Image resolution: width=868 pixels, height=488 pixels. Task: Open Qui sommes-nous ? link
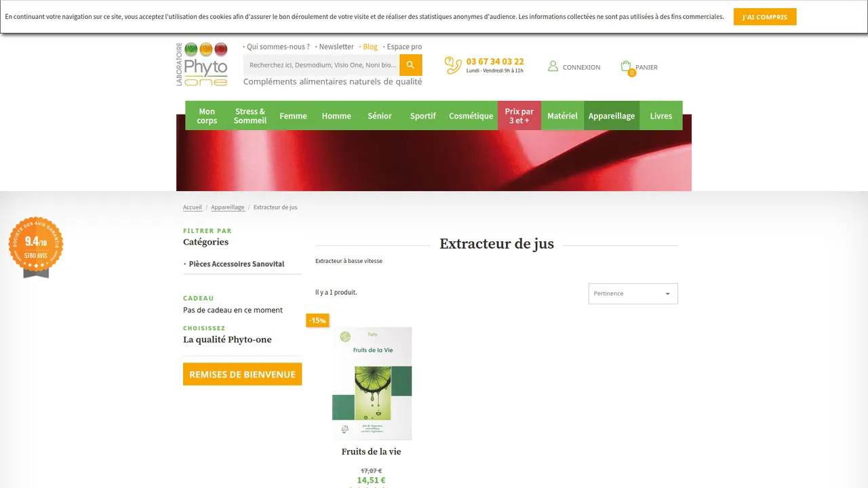pos(278,47)
